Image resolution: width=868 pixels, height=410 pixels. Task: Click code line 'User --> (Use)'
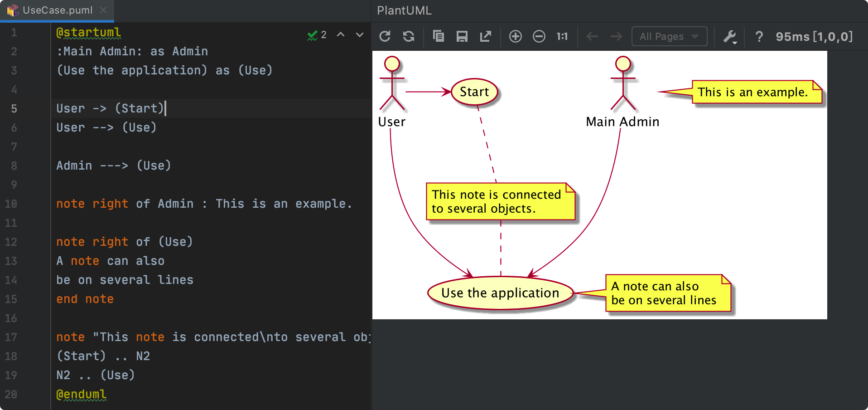click(x=106, y=127)
